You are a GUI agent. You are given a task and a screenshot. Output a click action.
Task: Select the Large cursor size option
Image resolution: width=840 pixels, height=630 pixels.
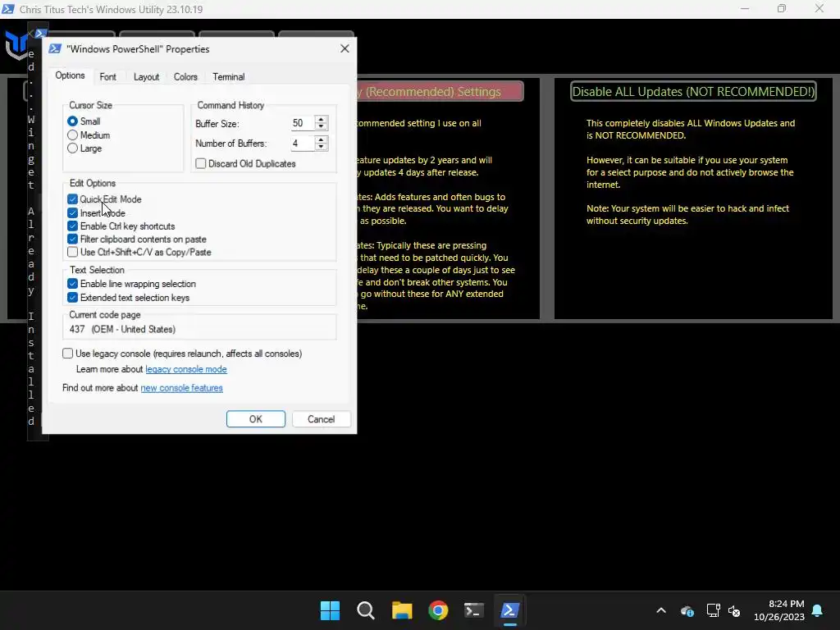tap(72, 148)
